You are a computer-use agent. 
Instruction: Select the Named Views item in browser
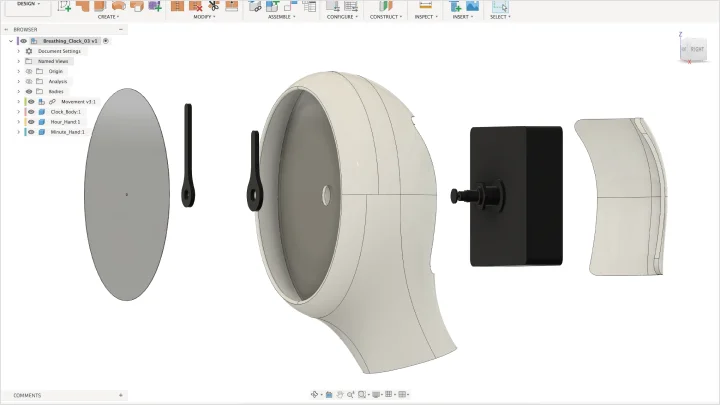(53, 61)
